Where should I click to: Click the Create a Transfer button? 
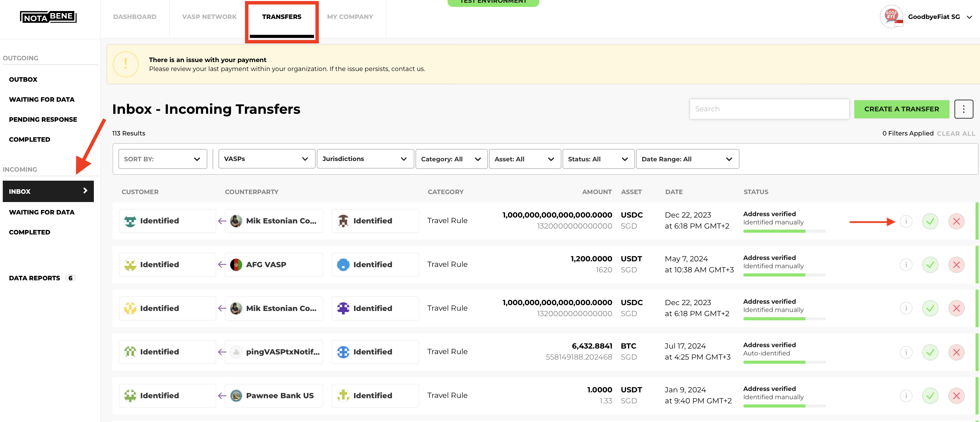tap(901, 109)
